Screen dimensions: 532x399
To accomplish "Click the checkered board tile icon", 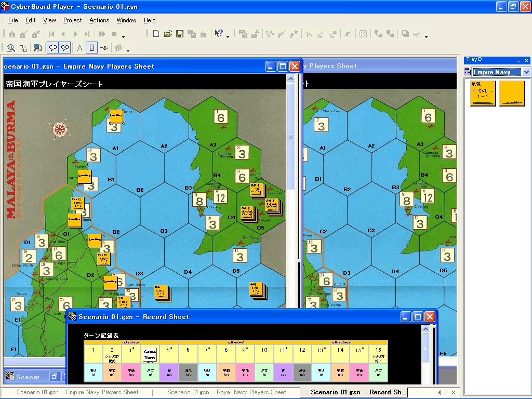I will pos(37,48).
